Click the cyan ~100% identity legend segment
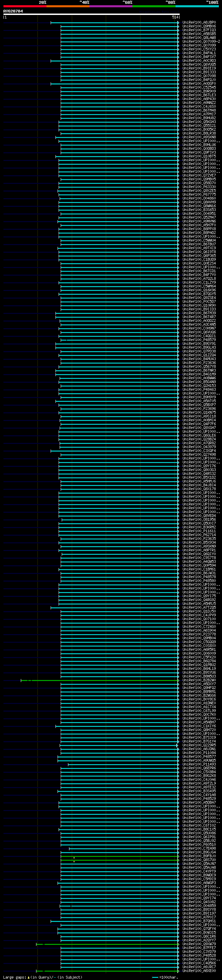222x980 pixels. tap(197, 6)
